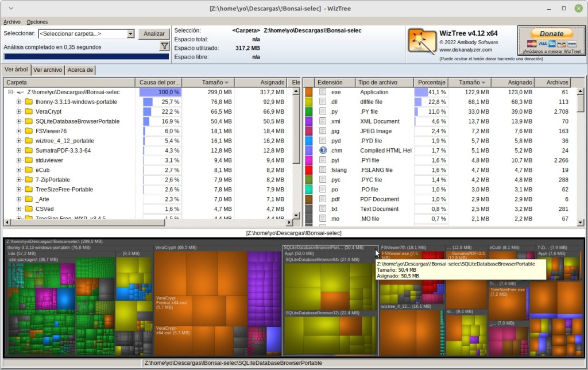The image size is (588, 370).
Task: Open the Seleccionar carpeta dropdown
Action: [x=130, y=34]
